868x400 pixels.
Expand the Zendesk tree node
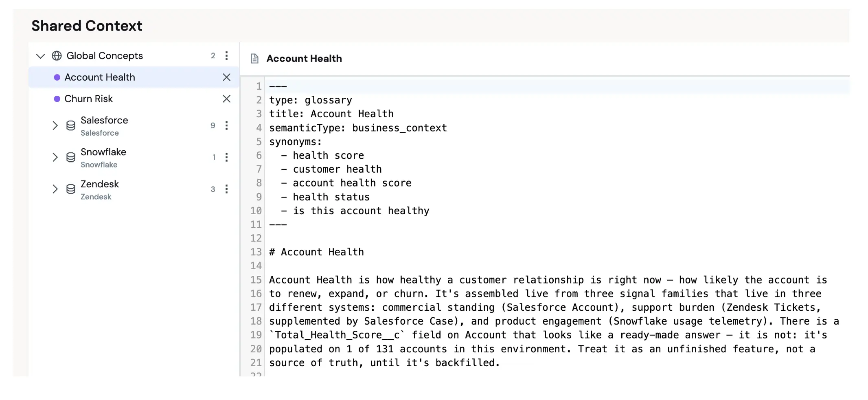[x=55, y=189]
